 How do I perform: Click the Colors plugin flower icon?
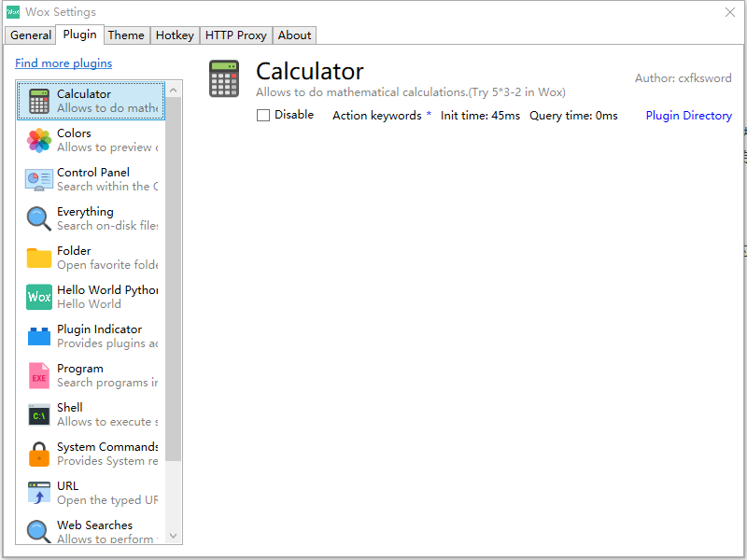point(39,141)
